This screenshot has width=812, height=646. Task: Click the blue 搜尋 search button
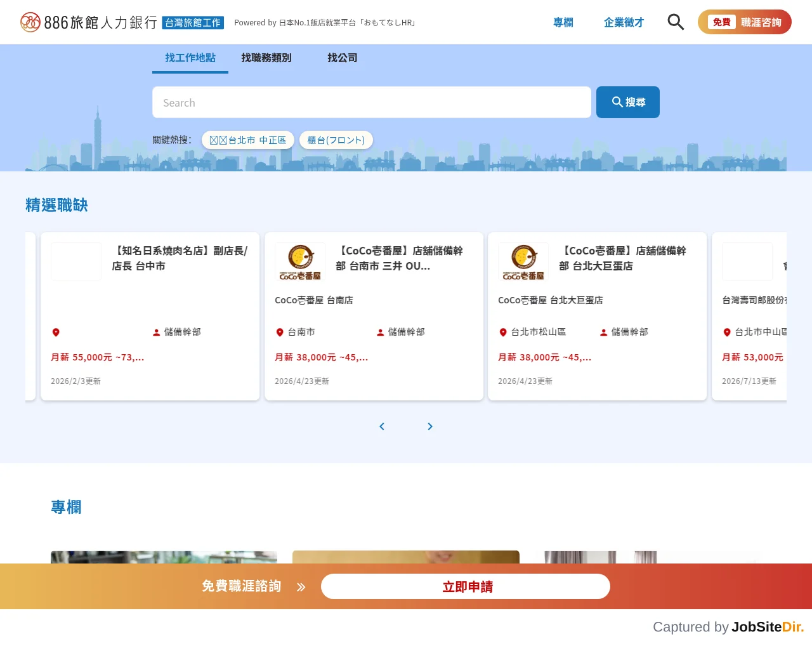pos(628,102)
